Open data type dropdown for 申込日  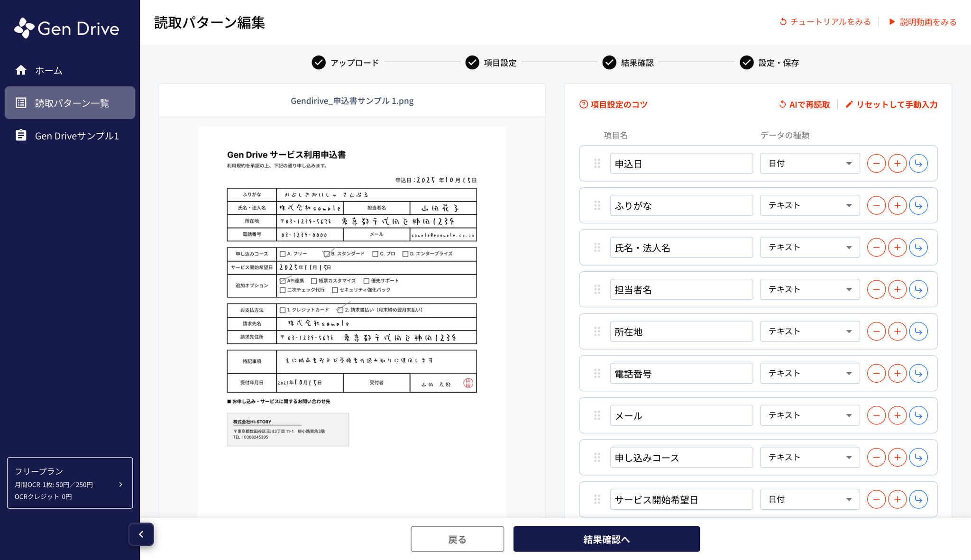tap(810, 164)
